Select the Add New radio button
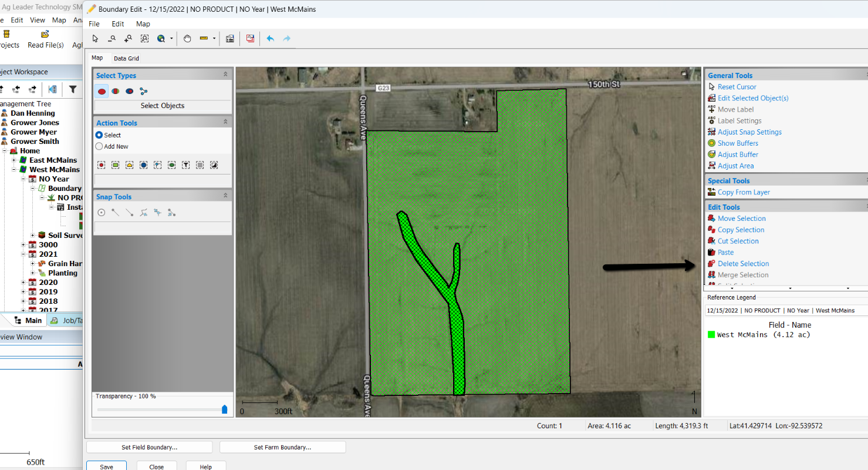The image size is (868, 470). click(99, 146)
